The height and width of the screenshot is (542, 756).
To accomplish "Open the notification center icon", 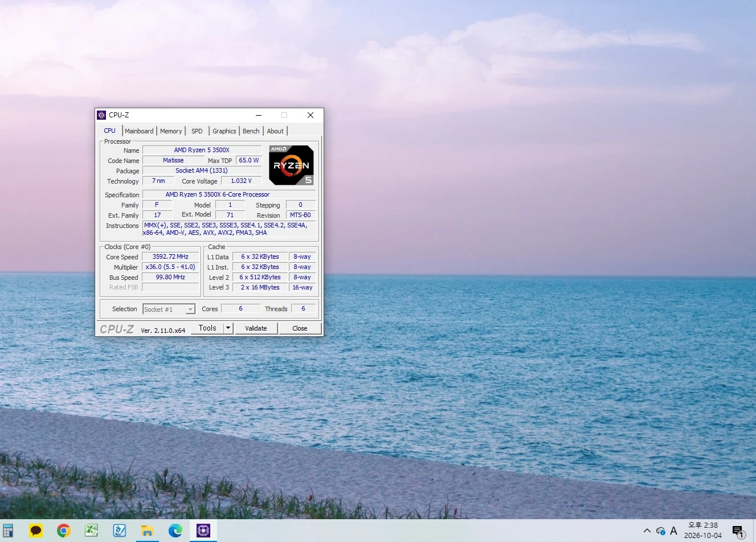I will point(738,531).
